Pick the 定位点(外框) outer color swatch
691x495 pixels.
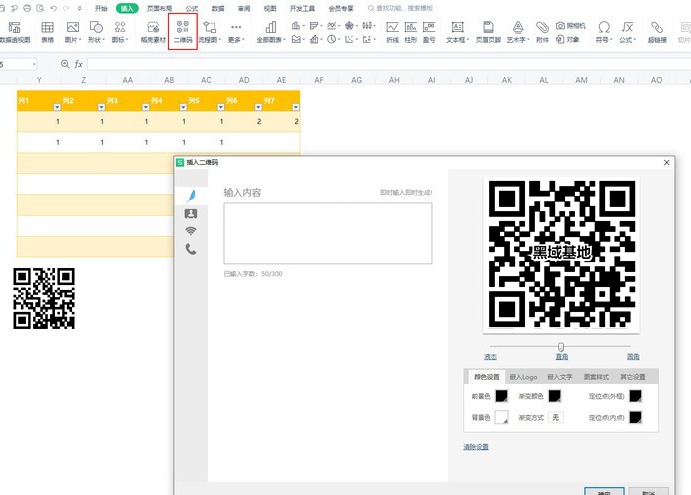[x=635, y=396]
